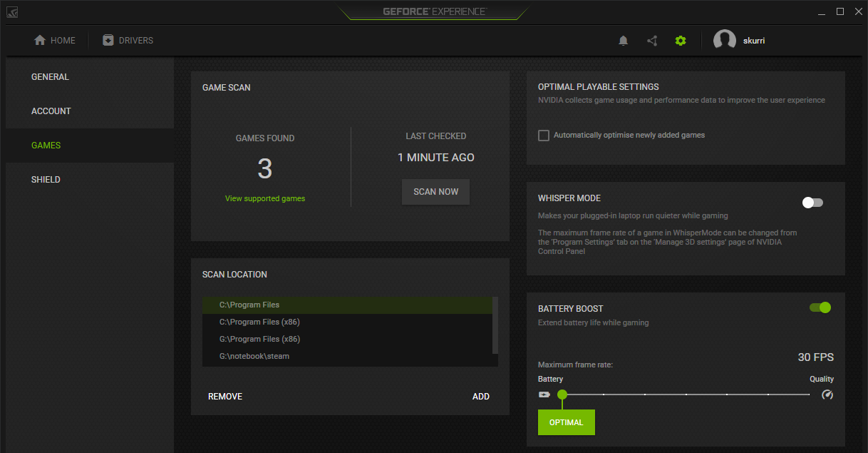The height and width of the screenshot is (453, 868).
Task: Open the notifications bell icon
Action: point(624,41)
